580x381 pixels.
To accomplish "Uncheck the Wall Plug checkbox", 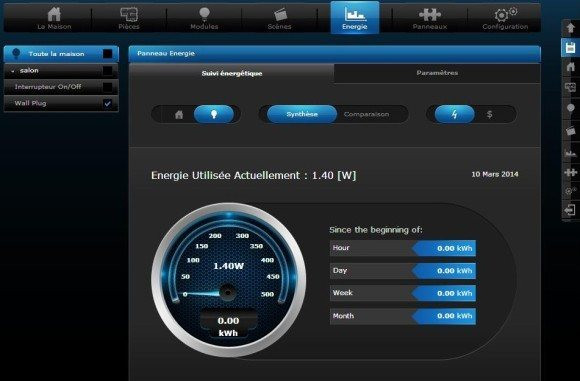I will point(107,104).
